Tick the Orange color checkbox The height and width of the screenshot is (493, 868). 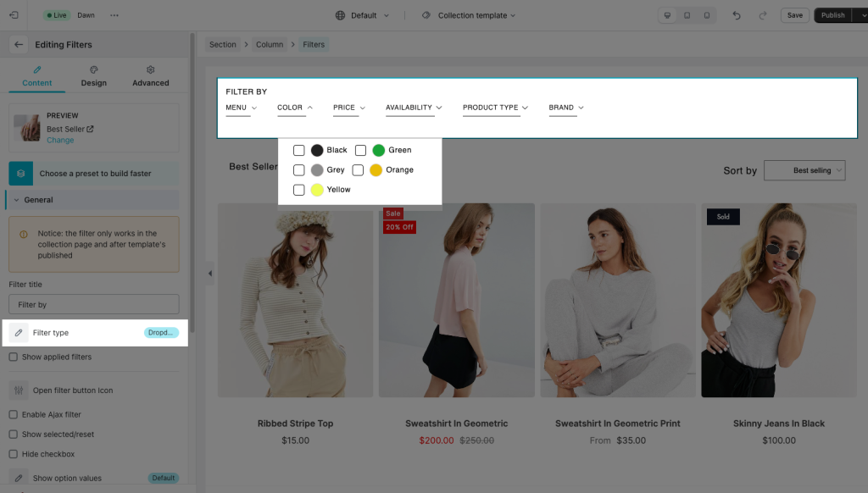point(359,170)
